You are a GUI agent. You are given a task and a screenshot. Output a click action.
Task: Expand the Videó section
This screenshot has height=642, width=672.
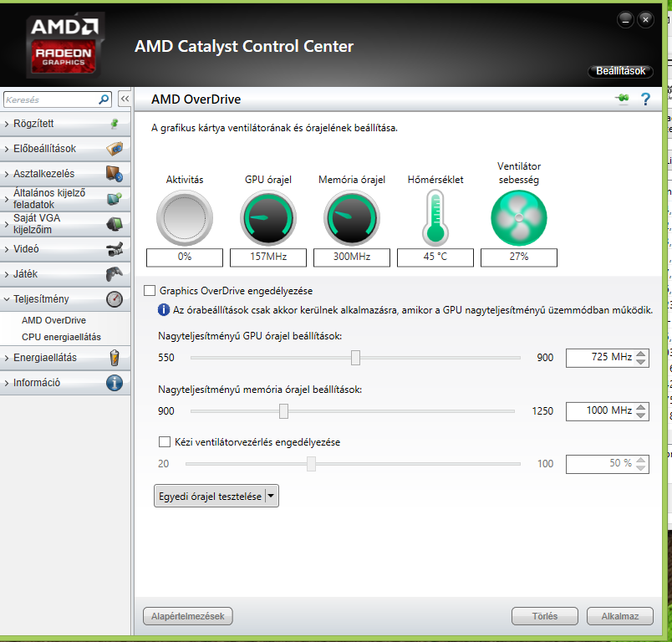point(7,249)
